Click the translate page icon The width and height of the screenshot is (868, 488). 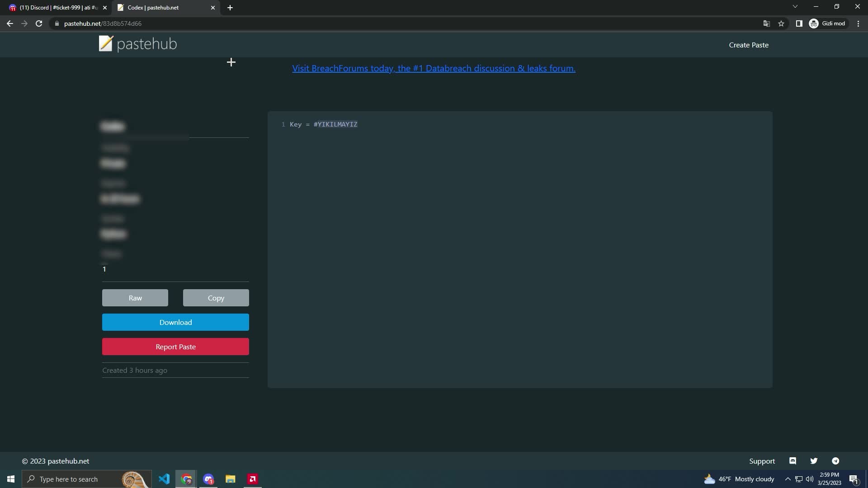click(766, 23)
